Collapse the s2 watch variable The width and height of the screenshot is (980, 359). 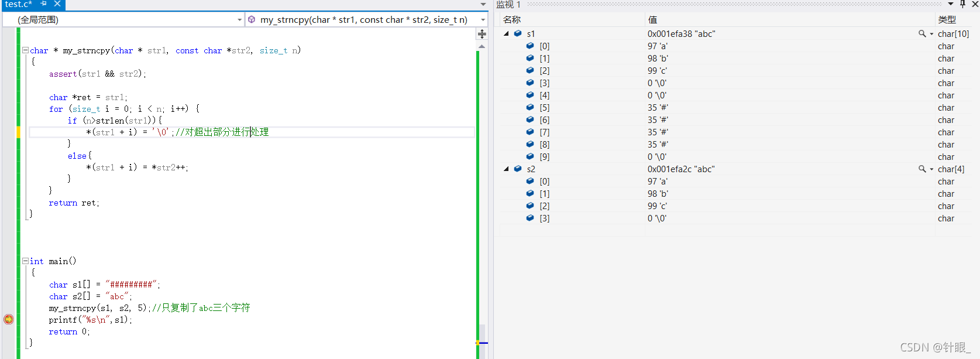coord(506,169)
